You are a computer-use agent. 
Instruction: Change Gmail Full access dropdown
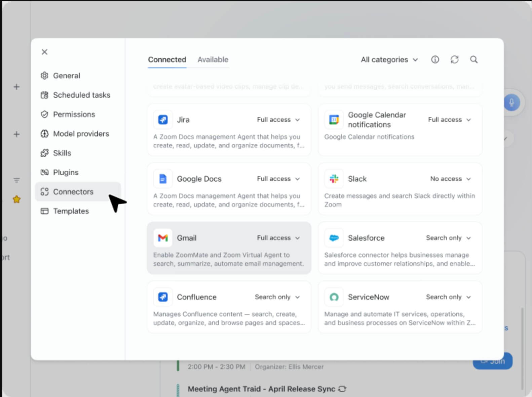click(x=278, y=238)
